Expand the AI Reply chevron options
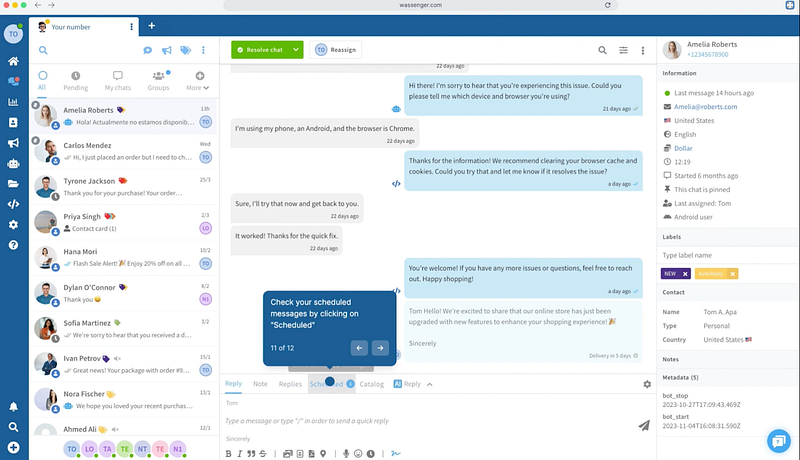 (x=430, y=384)
